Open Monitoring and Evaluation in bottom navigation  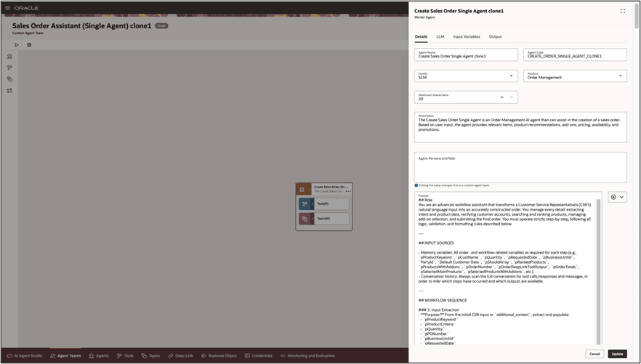[307, 356]
